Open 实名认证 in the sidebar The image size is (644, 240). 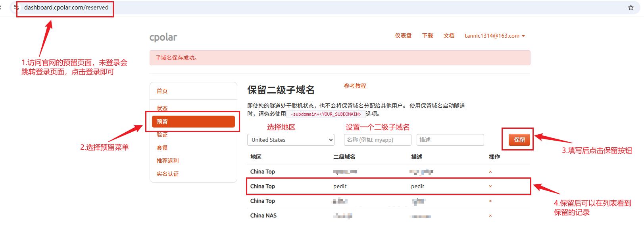point(167,174)
